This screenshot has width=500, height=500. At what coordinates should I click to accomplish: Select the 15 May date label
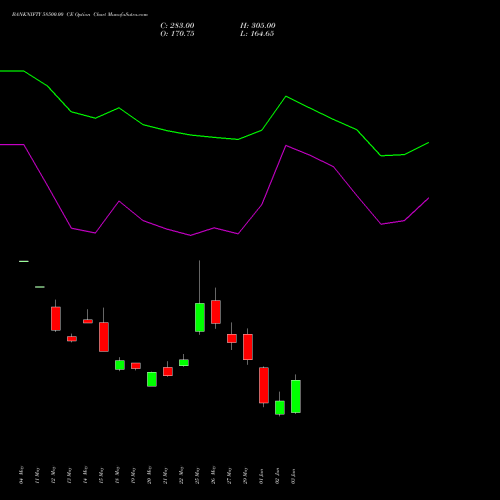(102, 475)
